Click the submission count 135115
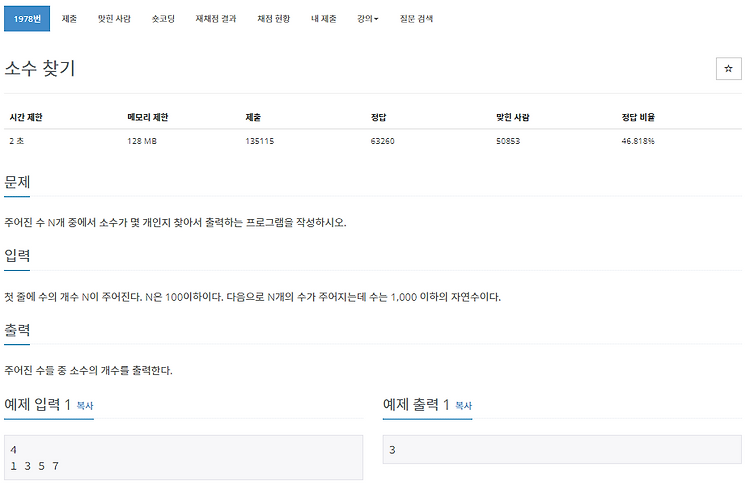Screen dimensions: 750x485 [260, 141]
